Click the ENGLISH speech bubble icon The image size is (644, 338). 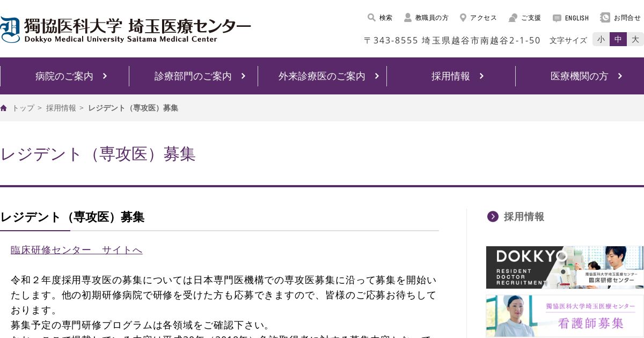coord(557,18)
